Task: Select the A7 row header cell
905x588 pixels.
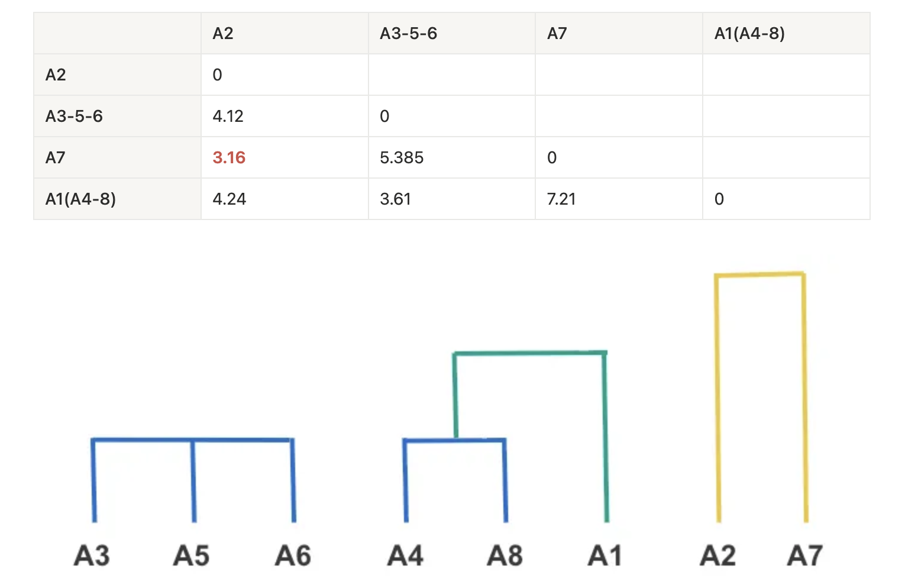Action: pyautogui.click(x=55, y=157)
